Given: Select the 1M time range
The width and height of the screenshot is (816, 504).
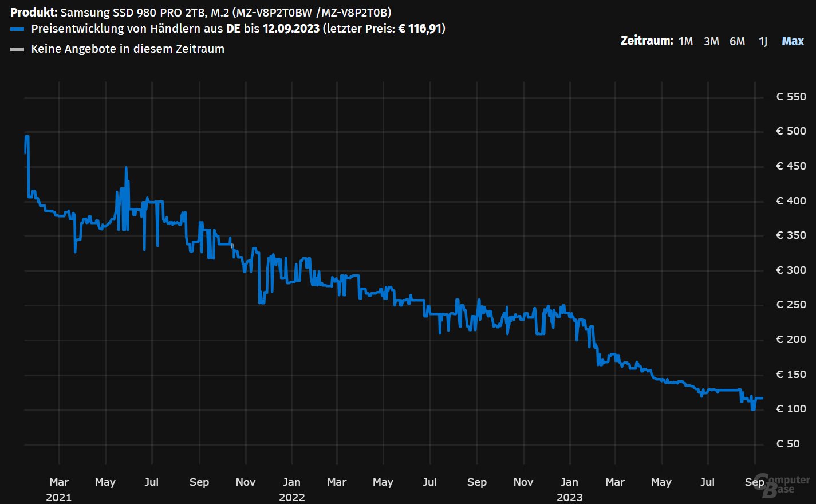Looking at the screenshot, I should pos(685,41).
